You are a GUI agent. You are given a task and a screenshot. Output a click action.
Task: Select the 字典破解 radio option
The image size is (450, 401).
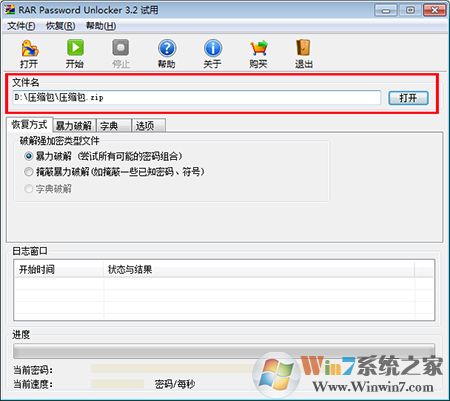point(29,189)
